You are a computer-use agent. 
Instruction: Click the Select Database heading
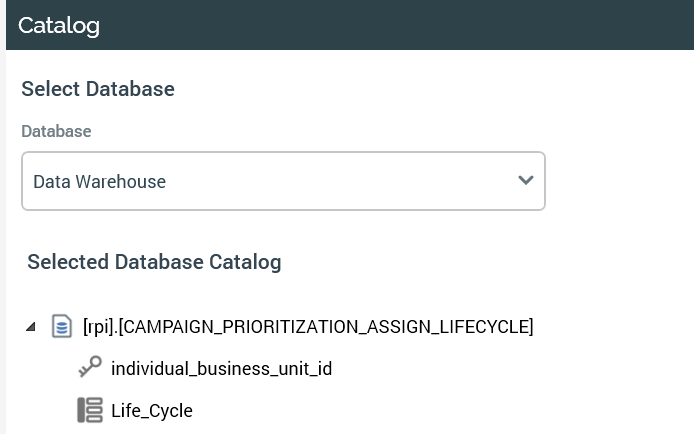pos(98,89)
